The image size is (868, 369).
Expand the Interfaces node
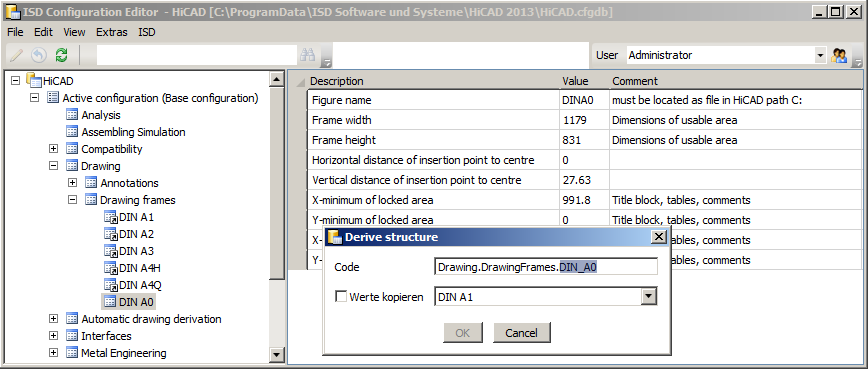pyautogui.click(x=53, y=336)
